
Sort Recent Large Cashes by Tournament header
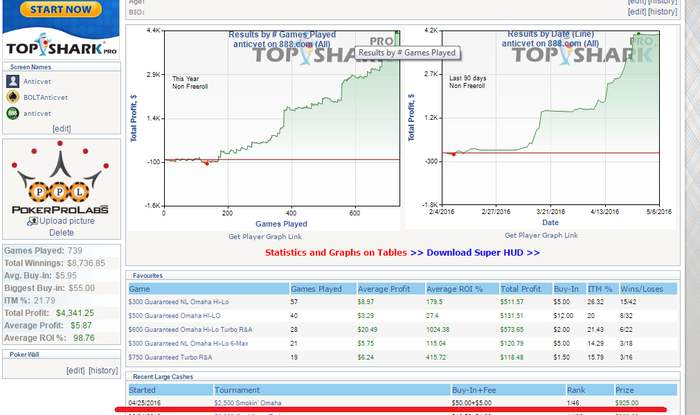coord(333,390)
